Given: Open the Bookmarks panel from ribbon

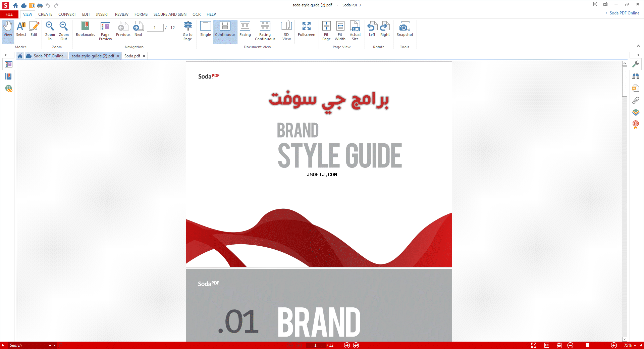Looking at the screenshot, I should pyautogui.click(x=85, y=29).
